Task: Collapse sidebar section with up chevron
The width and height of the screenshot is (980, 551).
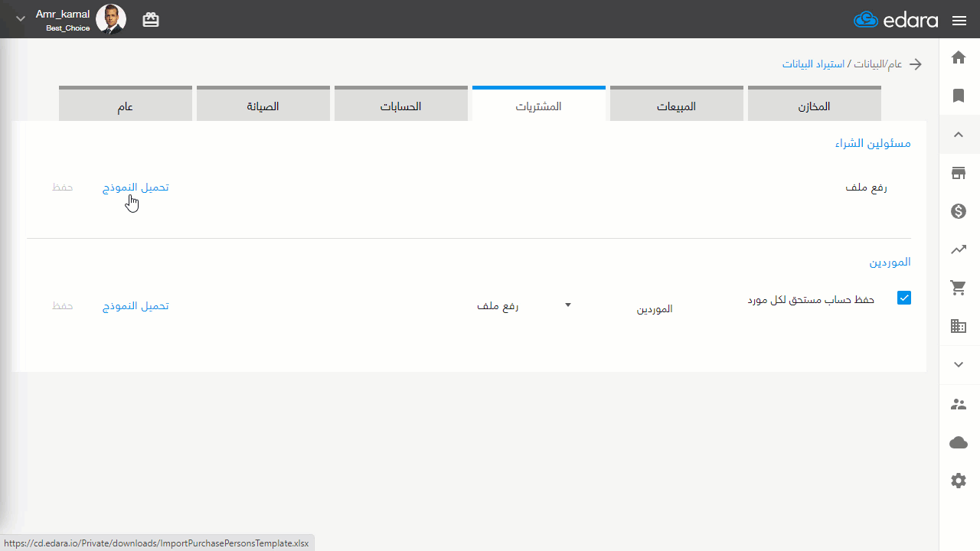Action: (x=959, y=135)
